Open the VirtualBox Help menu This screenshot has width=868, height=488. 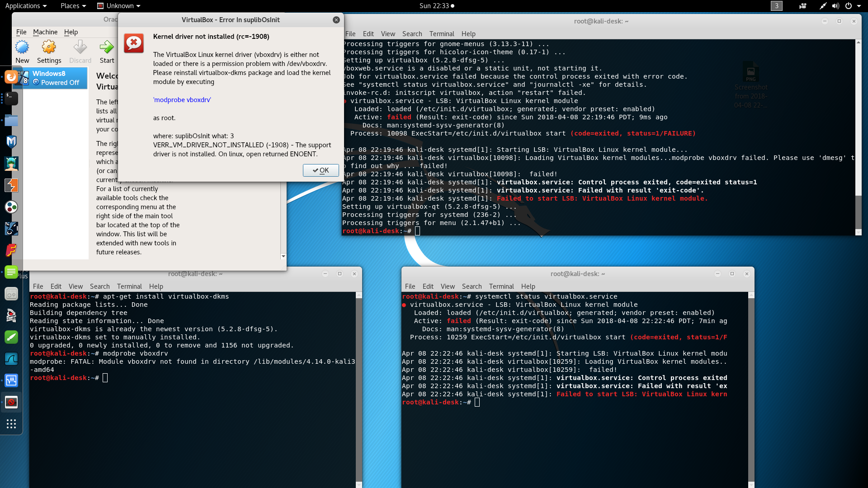click(71, 32)
